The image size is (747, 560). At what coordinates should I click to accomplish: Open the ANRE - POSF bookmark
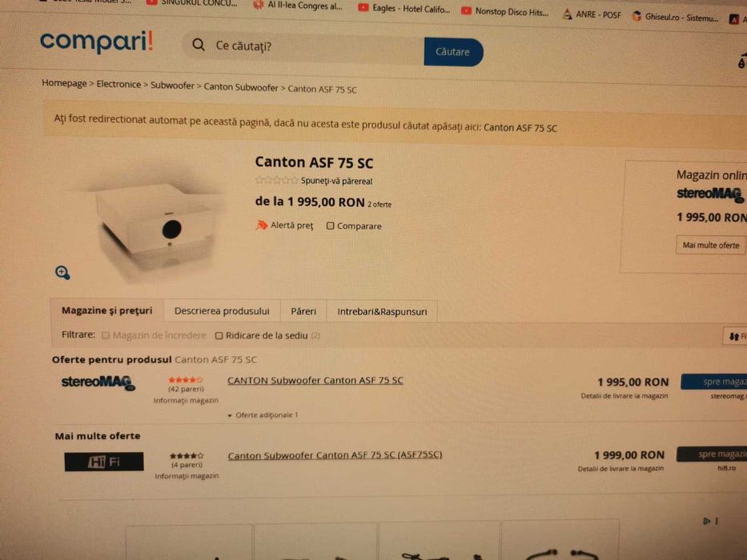(x=592, y=14)
